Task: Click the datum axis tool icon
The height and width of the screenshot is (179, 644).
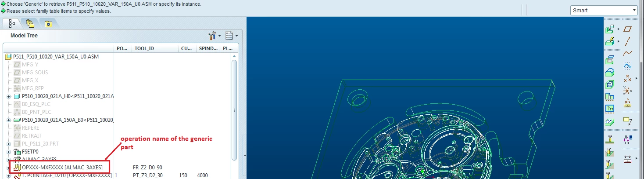Action: 628,41
